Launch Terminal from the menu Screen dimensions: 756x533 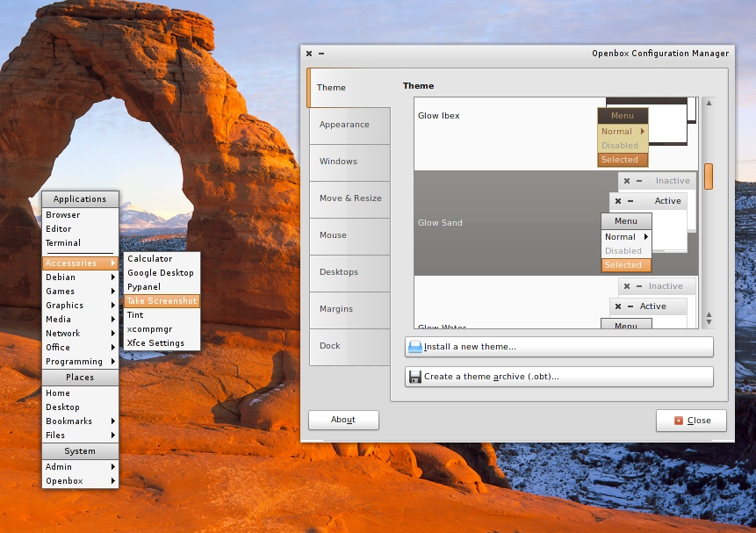80,243
